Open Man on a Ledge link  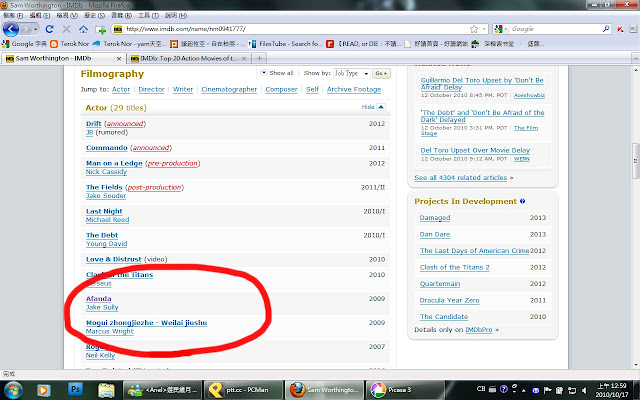pos(114,163)
